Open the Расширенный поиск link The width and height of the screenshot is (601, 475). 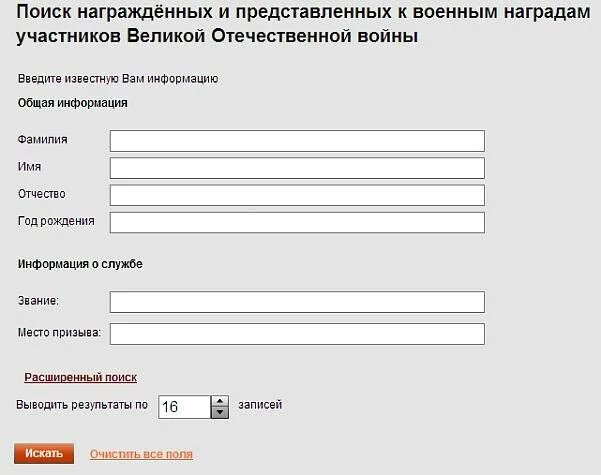pos(80,378)
